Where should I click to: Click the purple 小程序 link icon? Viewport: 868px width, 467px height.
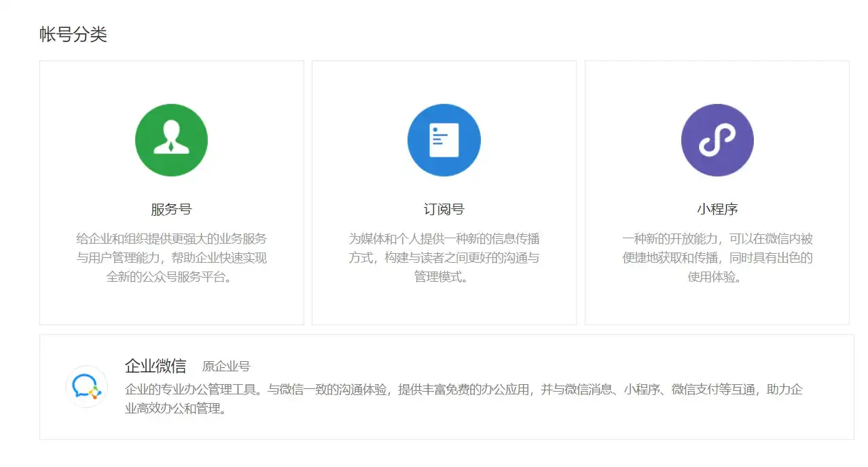(717, 140)
